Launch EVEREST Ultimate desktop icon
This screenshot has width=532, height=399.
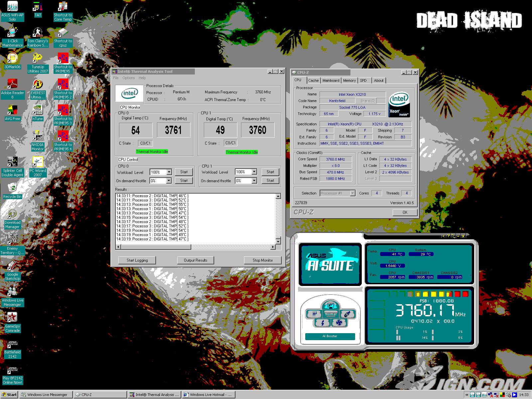38,89
